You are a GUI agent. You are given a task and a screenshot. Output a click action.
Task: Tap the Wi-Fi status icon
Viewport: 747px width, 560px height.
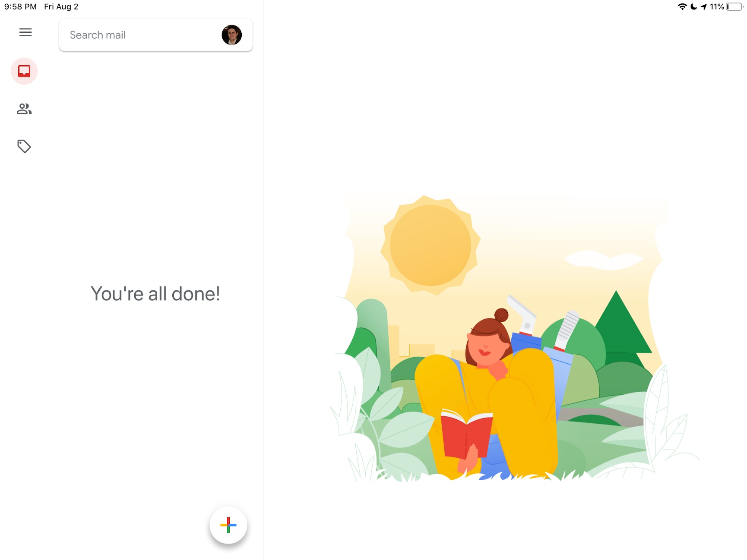[682, 6]
